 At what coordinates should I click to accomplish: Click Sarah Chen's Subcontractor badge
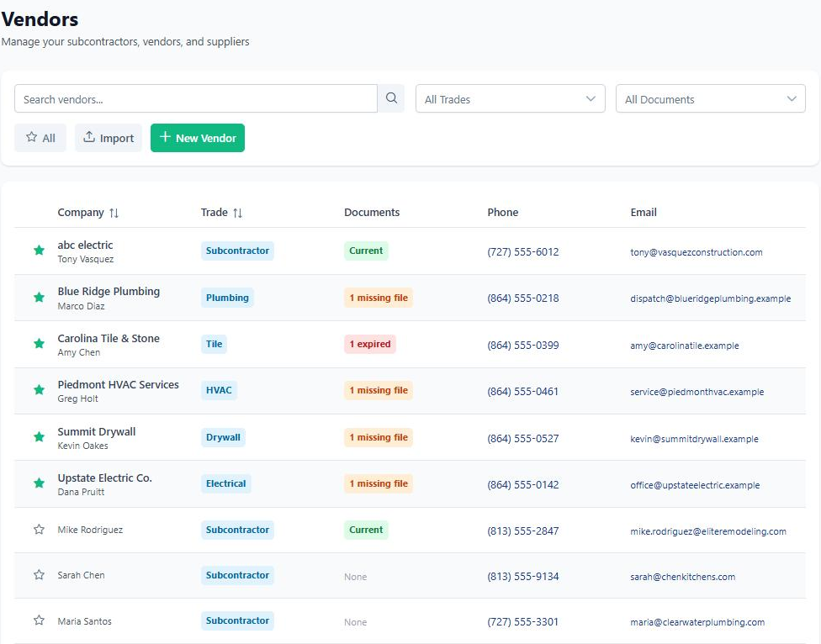point(237,575)
